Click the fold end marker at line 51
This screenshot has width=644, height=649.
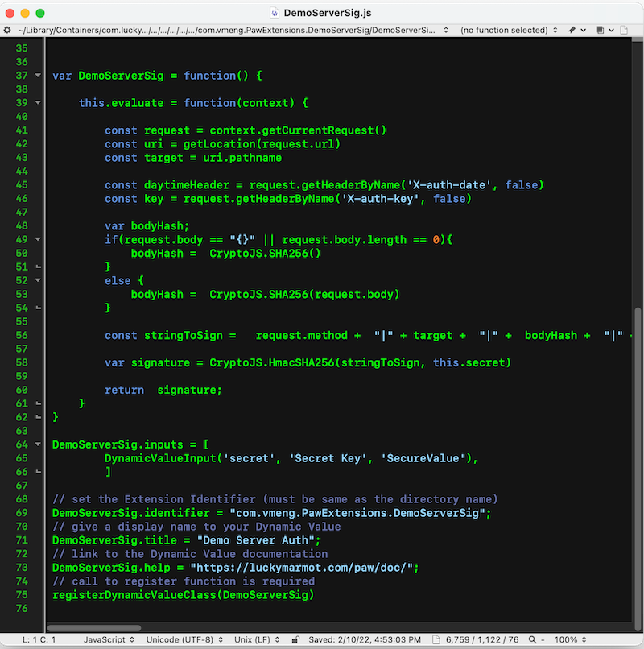coord(38,267)
